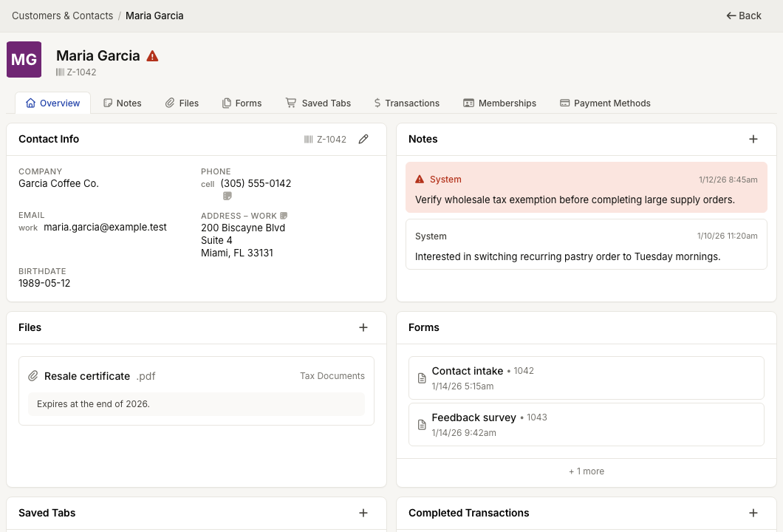Switch to the Notes tab
783x532 pixels.
coord(123,103)
